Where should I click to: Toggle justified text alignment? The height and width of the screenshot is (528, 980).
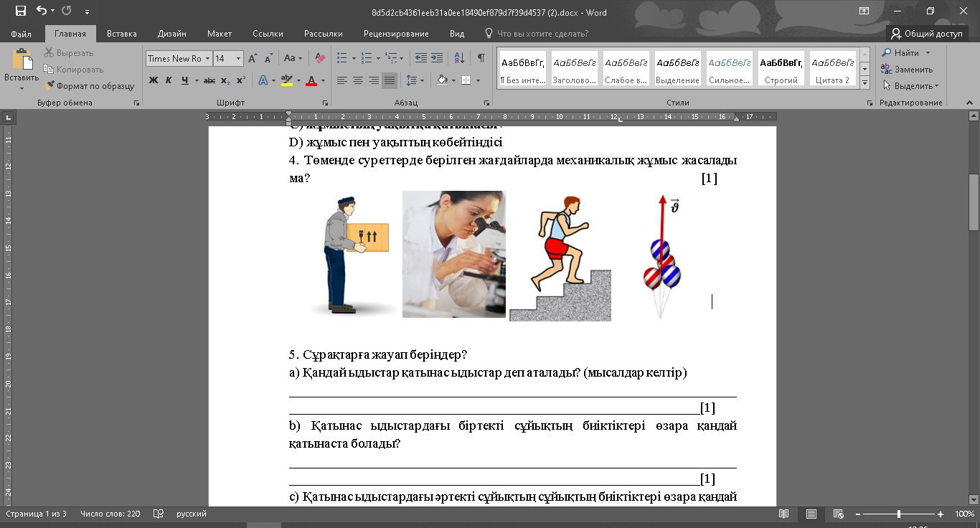click(390, 80)
